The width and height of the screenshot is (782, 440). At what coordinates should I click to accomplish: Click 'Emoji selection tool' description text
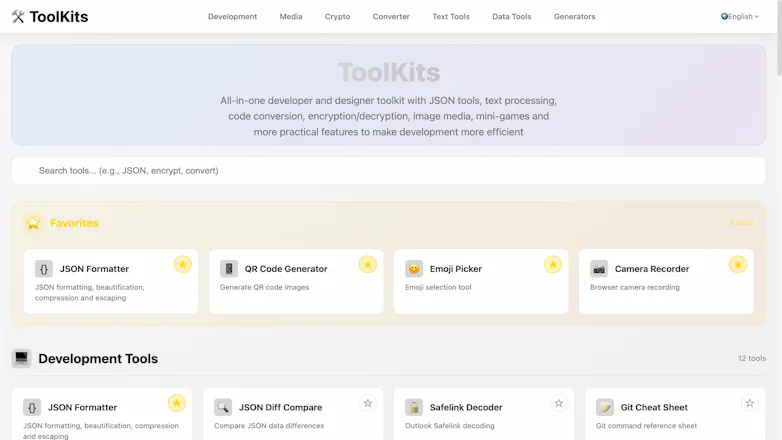click(438, 287)
